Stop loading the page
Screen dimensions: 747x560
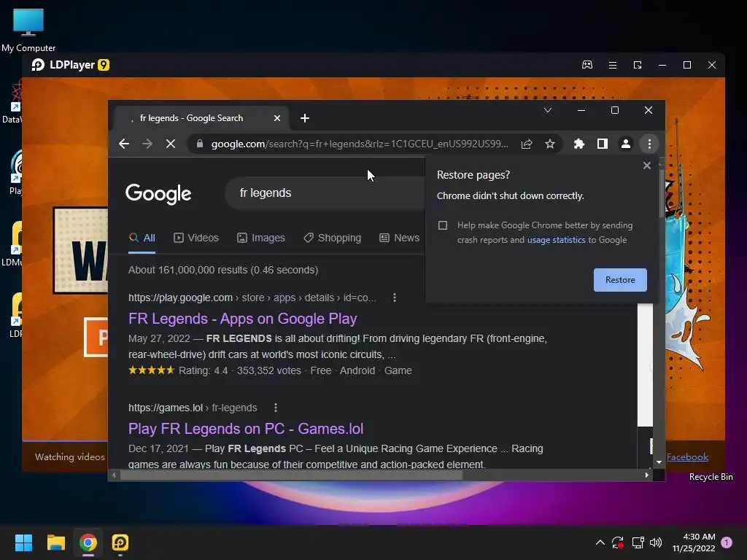(171, 144)
